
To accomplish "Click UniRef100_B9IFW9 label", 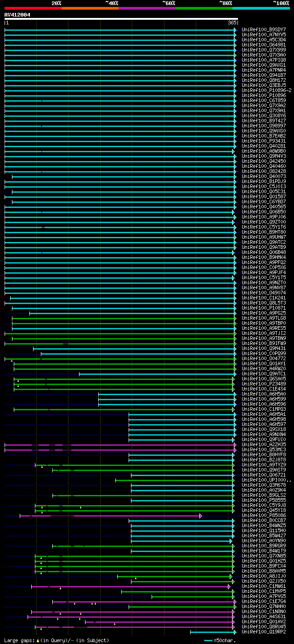I will pyautogui.click(x=264, y=344).
